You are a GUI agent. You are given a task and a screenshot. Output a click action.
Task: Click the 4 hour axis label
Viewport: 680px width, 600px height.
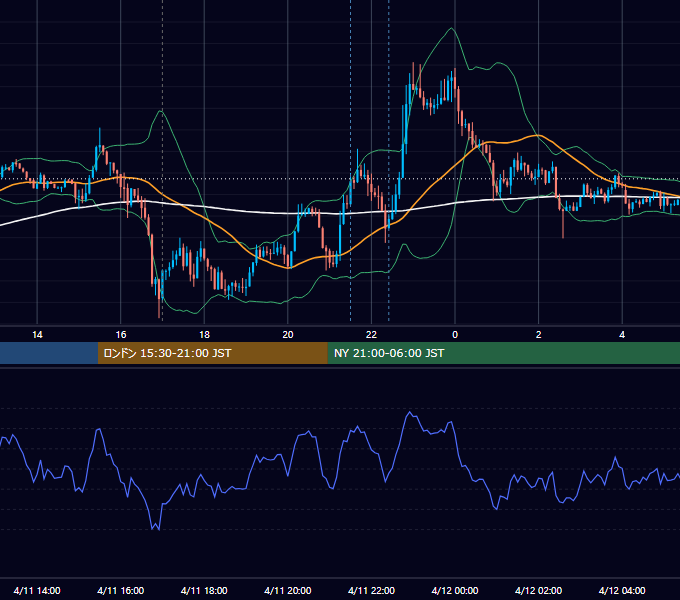click(x=622, y=335)
